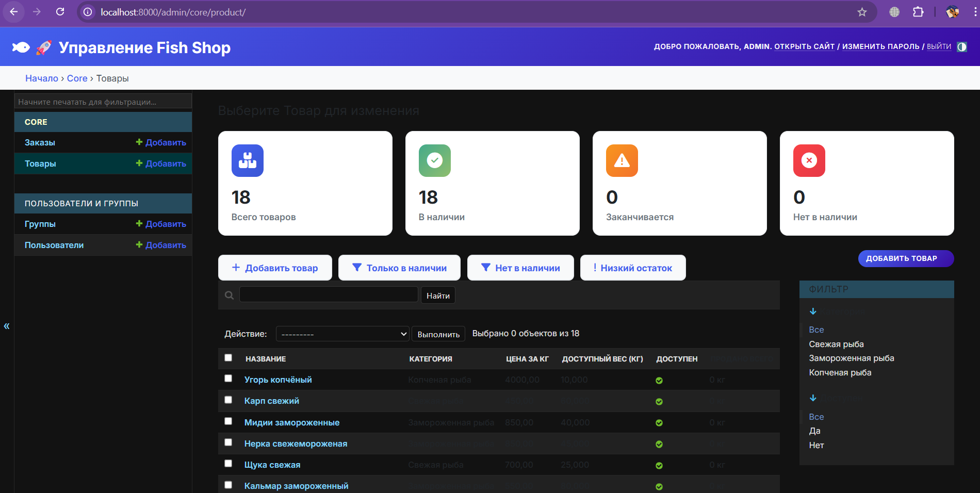Image resolution: width=980 pixels, height=493 pixels.
Task: Choose Нет in the availability filter
Action: [816, 445]
